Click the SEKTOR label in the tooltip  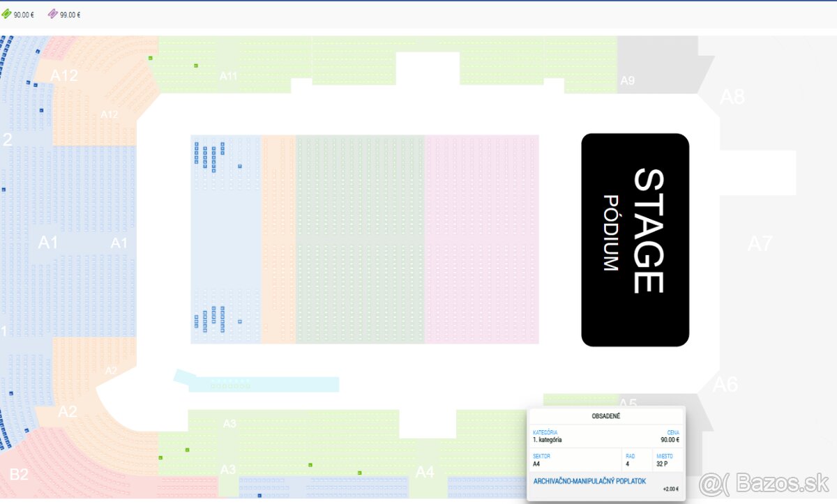coord(541,456)
